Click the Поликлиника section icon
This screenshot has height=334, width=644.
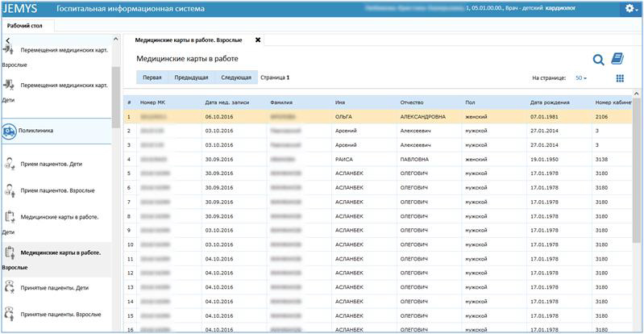pos(10,131)
